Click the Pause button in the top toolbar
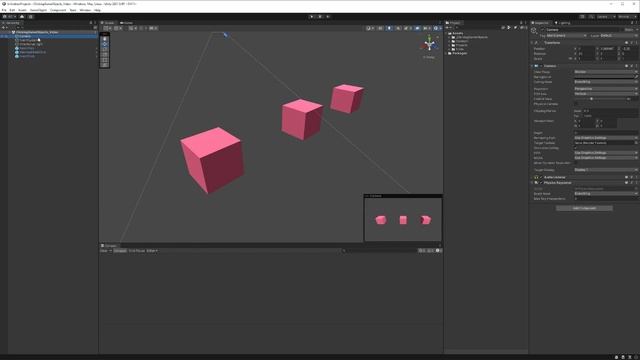 pos(320,17)
